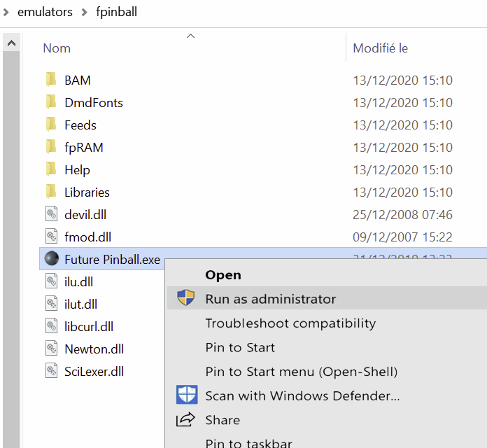Viewport: 487px width, 448px height.
Task: Choose Troubleshoot compatibility option
Action: point(290,323)
